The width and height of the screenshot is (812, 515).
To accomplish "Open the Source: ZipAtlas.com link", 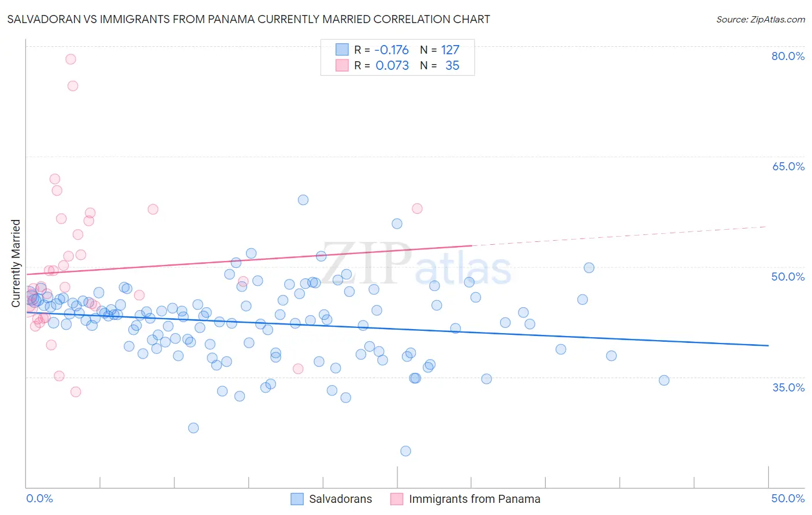I will 761,19.
